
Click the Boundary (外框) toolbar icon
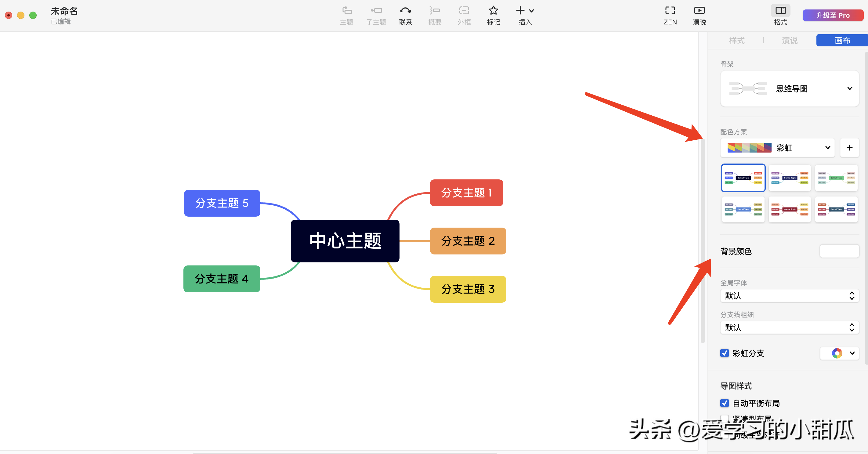[464, 16]
